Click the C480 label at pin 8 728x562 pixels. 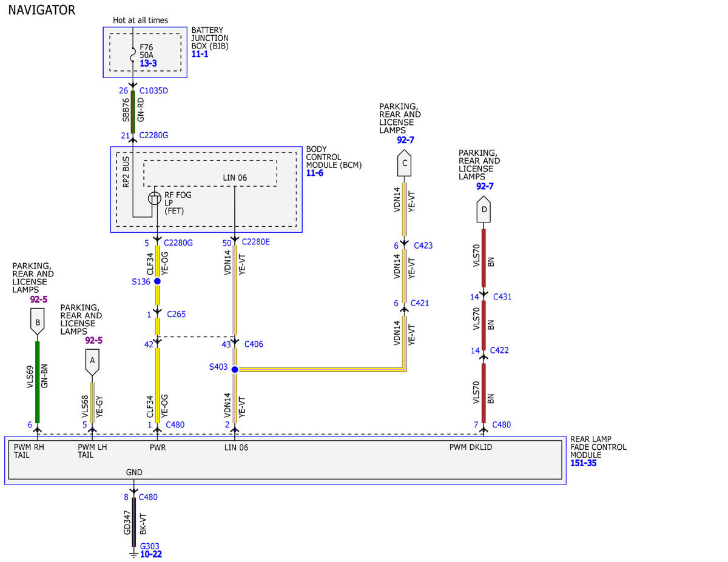point(149,497)
